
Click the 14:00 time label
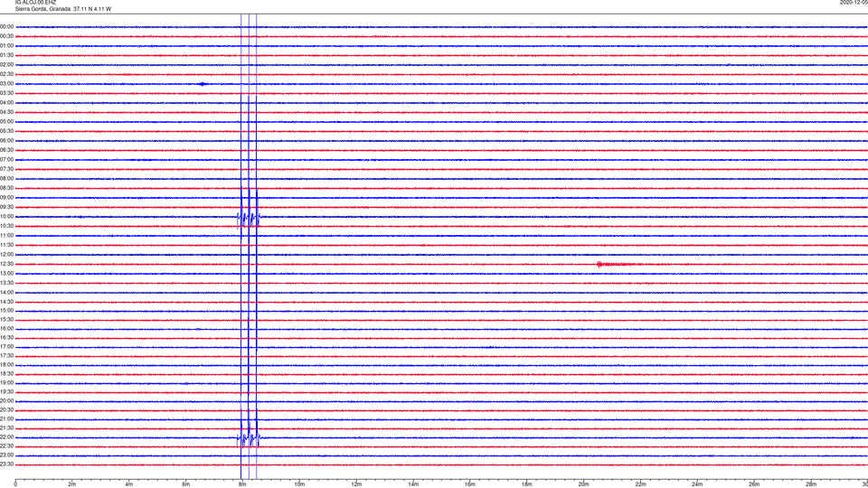[6, 292]
